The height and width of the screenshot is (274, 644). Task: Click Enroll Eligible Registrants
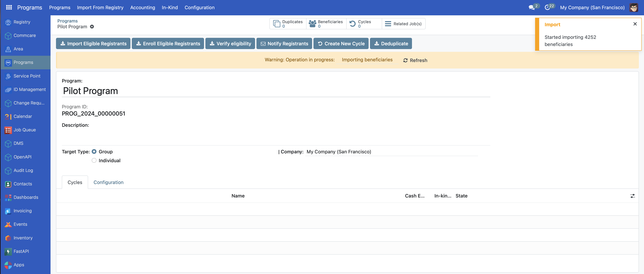tap(167, 43)
